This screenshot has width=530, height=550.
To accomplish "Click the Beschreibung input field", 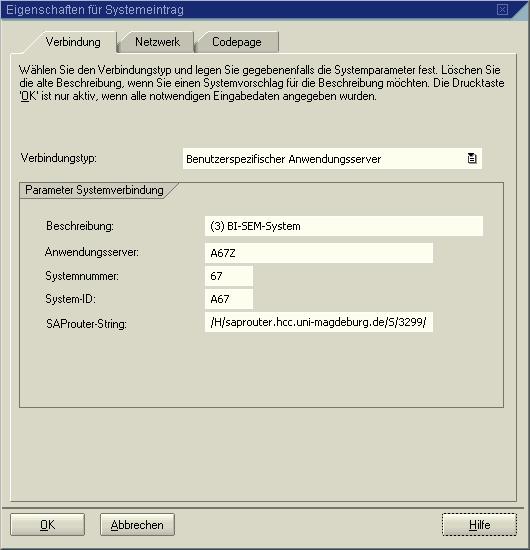I will click(x=344, y=226).
